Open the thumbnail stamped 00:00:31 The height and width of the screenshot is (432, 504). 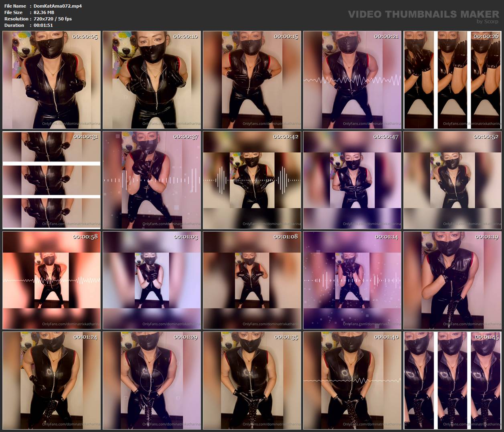[x=51, y=180]
